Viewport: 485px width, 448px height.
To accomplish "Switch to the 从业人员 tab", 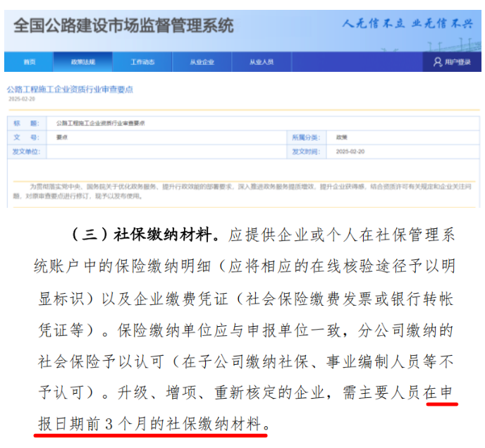I will tap(262, 62).
